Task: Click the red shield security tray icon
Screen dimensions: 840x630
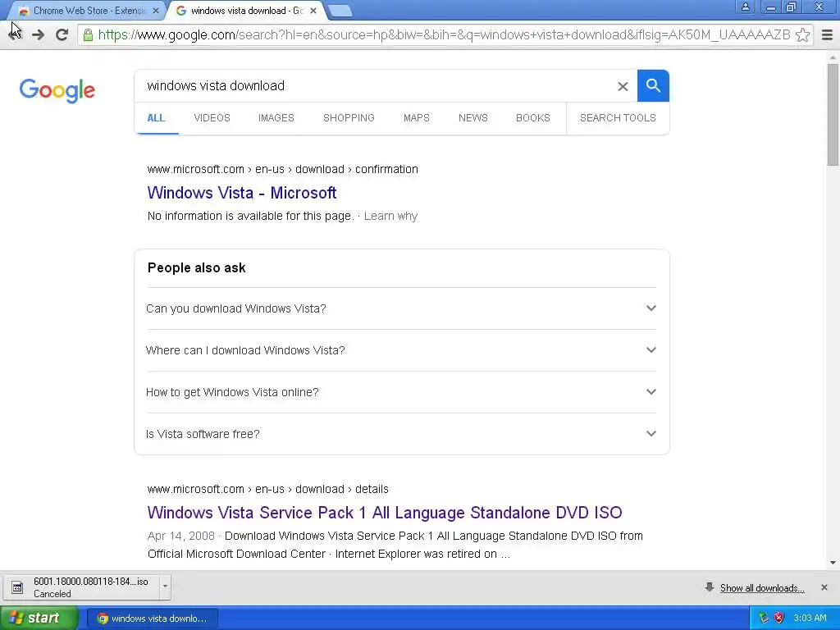Action: [779, 618]
